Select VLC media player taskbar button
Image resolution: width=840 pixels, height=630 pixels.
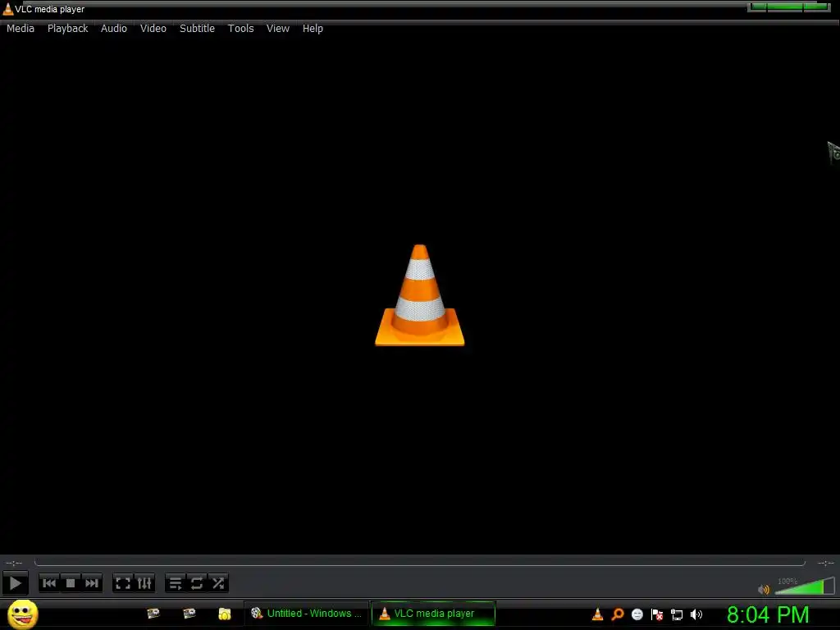click(433, 614)
